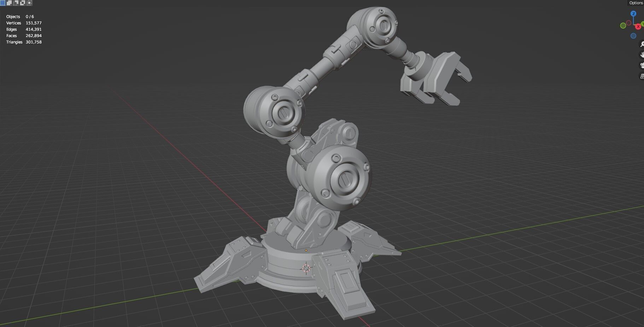Click the 'Vertices' statistics label
Viewport: 644px width, 327px height.
click(x=14, y=23)
